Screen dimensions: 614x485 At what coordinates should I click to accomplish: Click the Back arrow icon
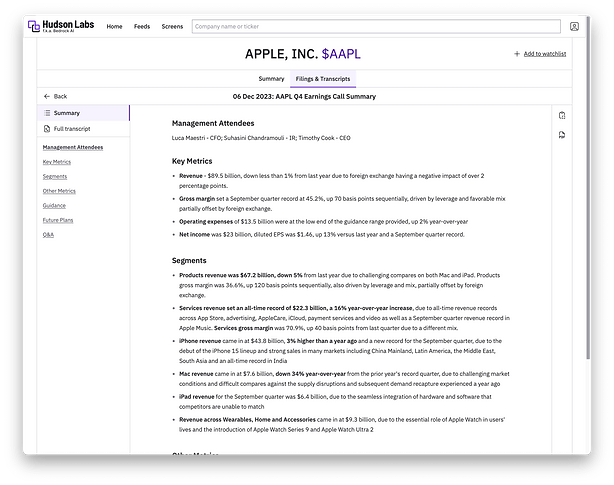(47, 96)
